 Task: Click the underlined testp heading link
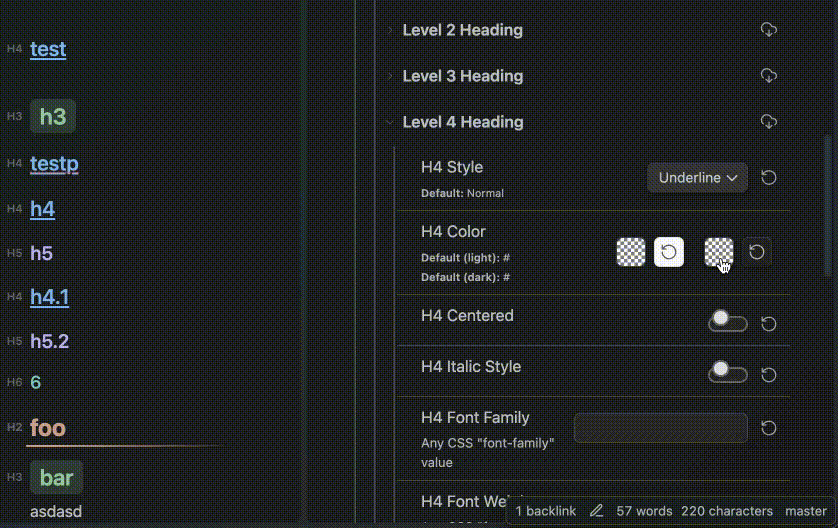tap(54, 164)
